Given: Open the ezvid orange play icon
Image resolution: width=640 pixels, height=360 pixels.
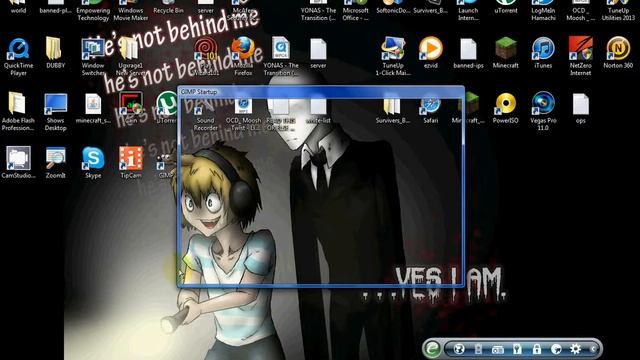Looking at the screenshot, I should [x=430, y=49].
